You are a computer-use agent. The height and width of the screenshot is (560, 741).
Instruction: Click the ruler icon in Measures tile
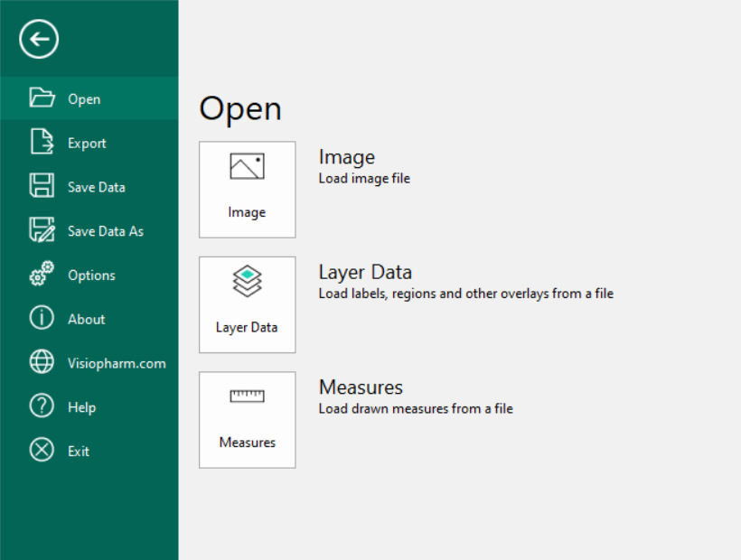click(248, 396)
